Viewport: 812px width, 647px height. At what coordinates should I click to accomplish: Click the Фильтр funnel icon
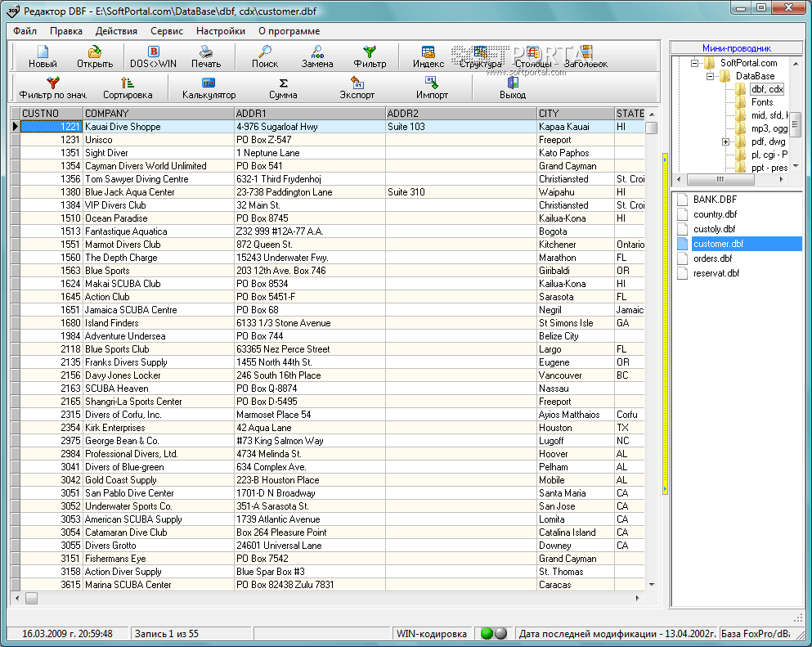[370, 52]
